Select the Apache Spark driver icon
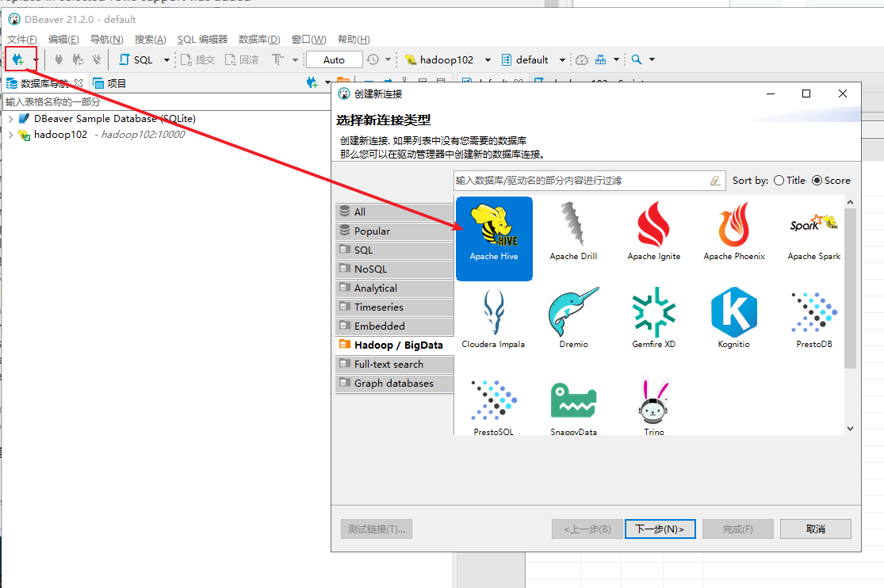 tap(814, 237)
